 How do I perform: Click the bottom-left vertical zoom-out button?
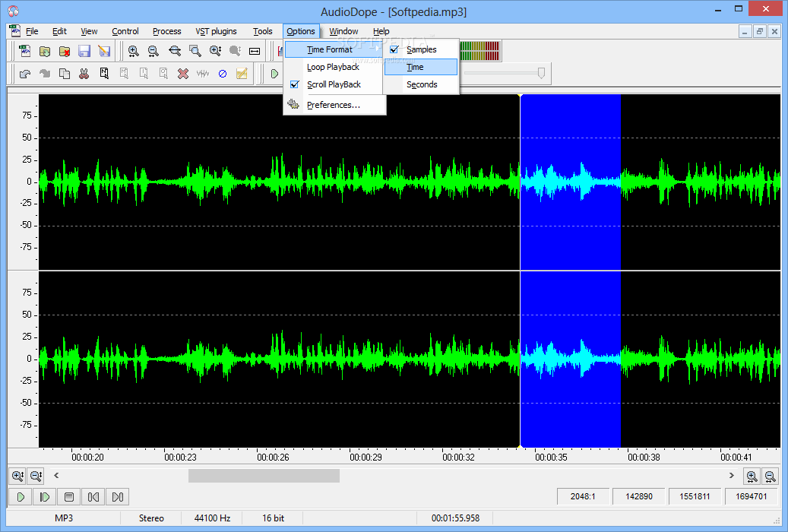(36, 476)
